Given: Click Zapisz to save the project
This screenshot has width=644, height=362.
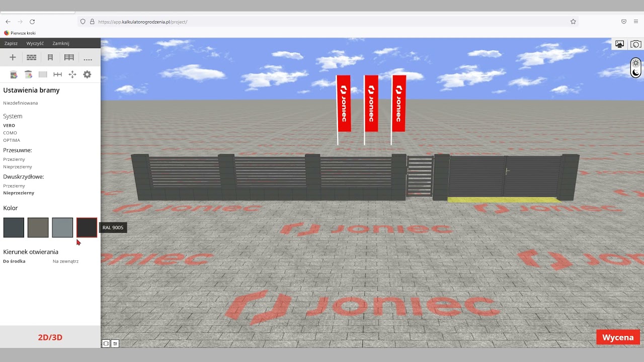Looking at the screenshot, I should click(11, 43).
